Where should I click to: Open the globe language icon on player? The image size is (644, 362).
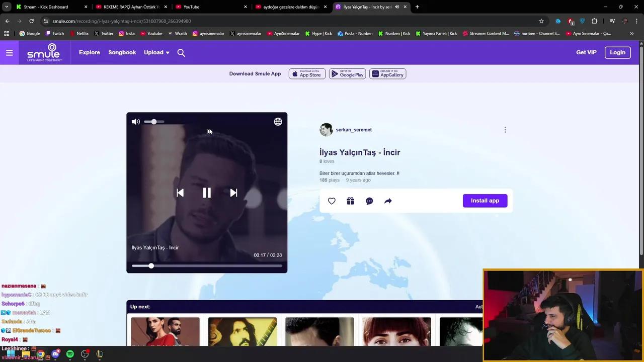click(278, 122)
